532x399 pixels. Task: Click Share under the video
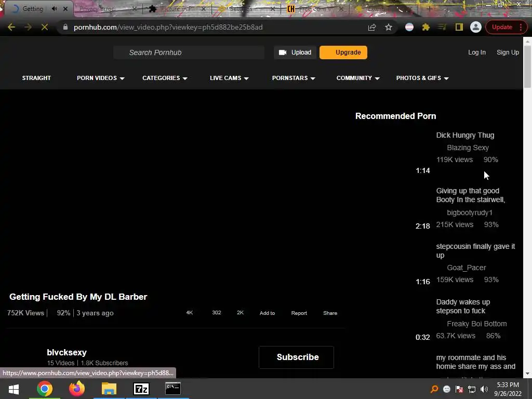click(x=330, y=313)
